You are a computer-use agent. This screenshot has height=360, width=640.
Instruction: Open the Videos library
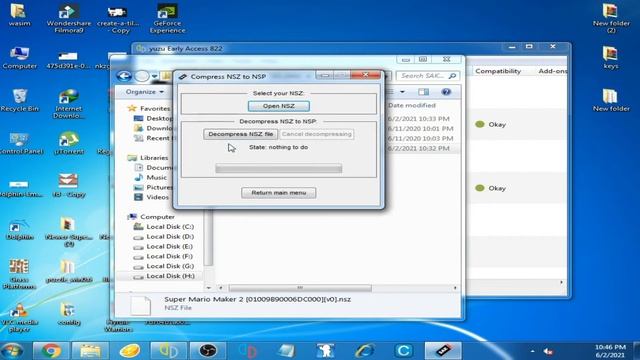click(157, 197)
